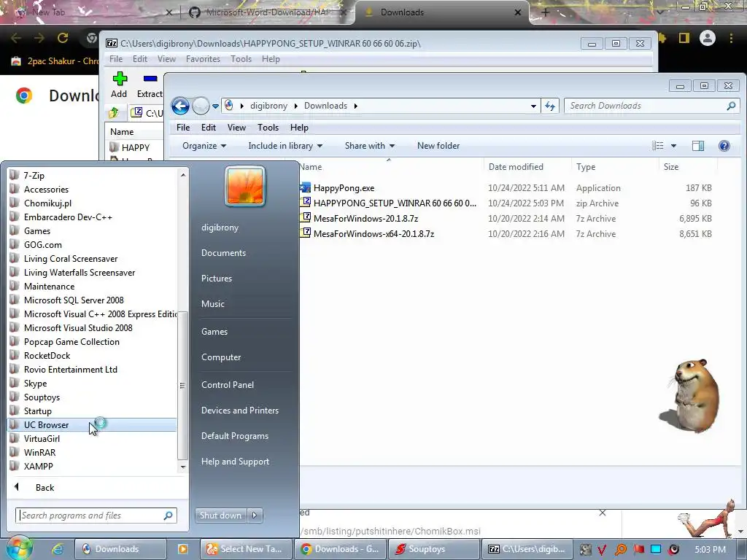The image size is (747, 560).
Task: Open the Souptoys taskbar button
Action: pos(433,549)
